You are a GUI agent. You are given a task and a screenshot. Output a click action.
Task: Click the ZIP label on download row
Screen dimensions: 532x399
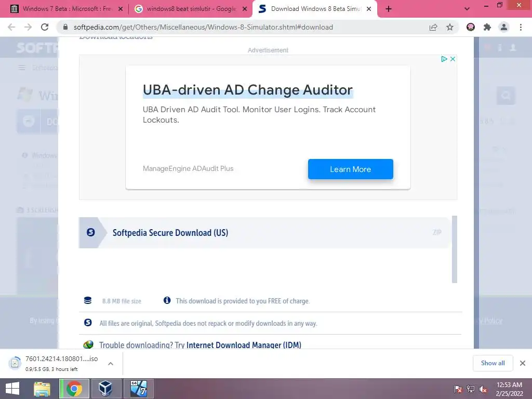(x=437, y=232)
